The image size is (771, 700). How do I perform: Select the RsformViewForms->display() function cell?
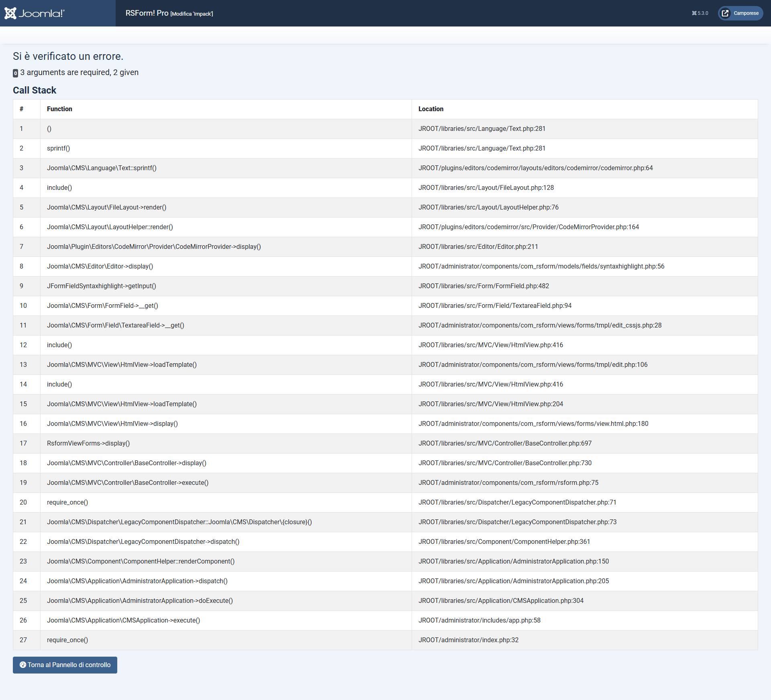[88, 443]
